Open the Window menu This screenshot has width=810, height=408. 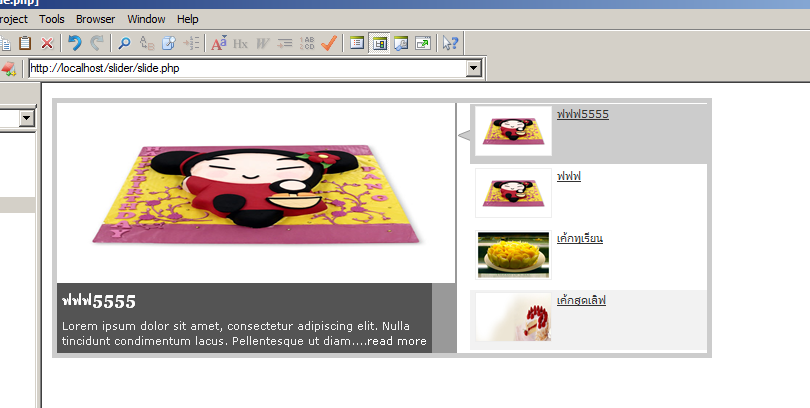click(146, 19)
